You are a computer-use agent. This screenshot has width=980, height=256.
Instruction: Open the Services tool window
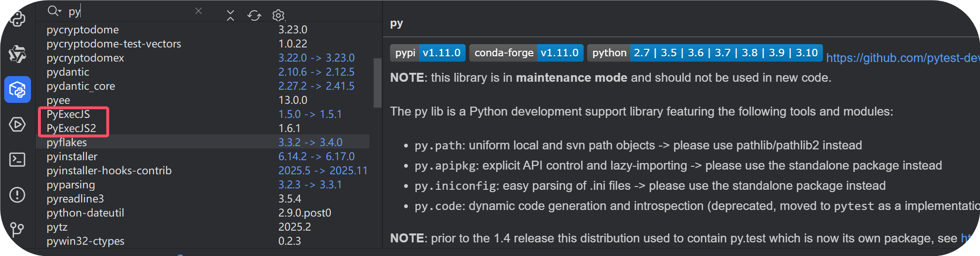click(17, 124)
